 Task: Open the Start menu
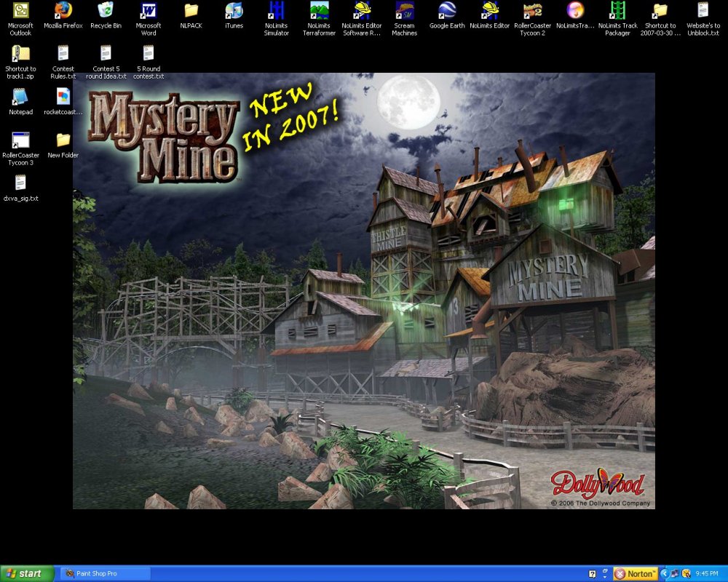27,573
